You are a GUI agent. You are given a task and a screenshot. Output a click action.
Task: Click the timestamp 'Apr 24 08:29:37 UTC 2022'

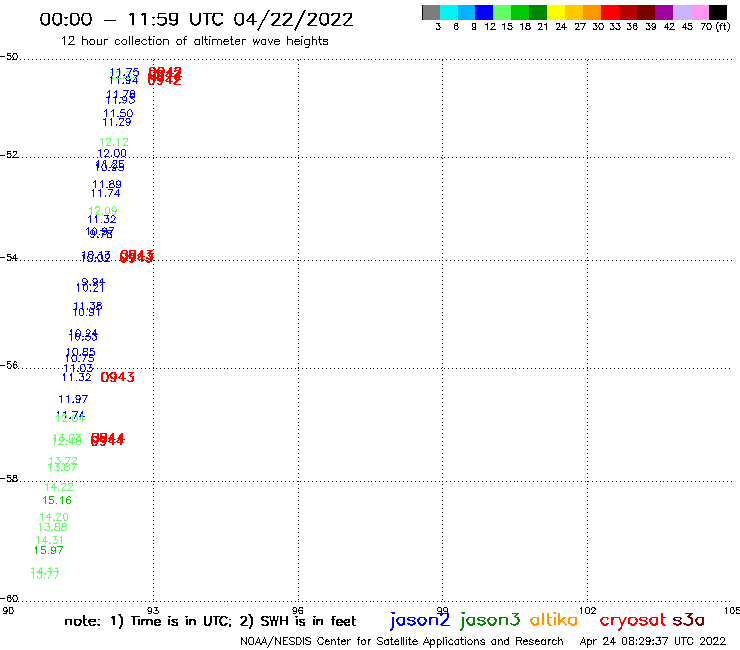coord(653,641)
